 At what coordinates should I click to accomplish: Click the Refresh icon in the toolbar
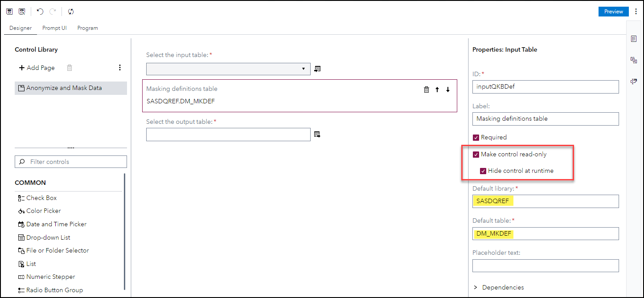[71, 11]
